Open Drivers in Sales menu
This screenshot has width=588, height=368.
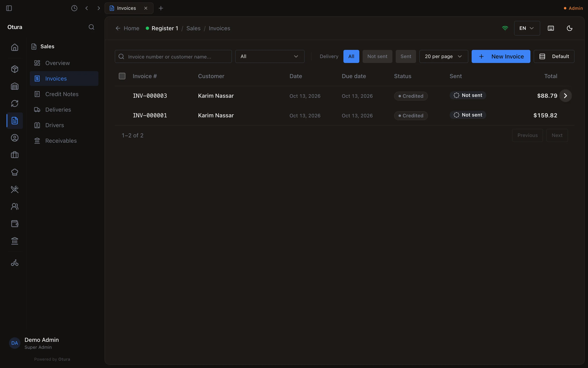tap(64, 125)
